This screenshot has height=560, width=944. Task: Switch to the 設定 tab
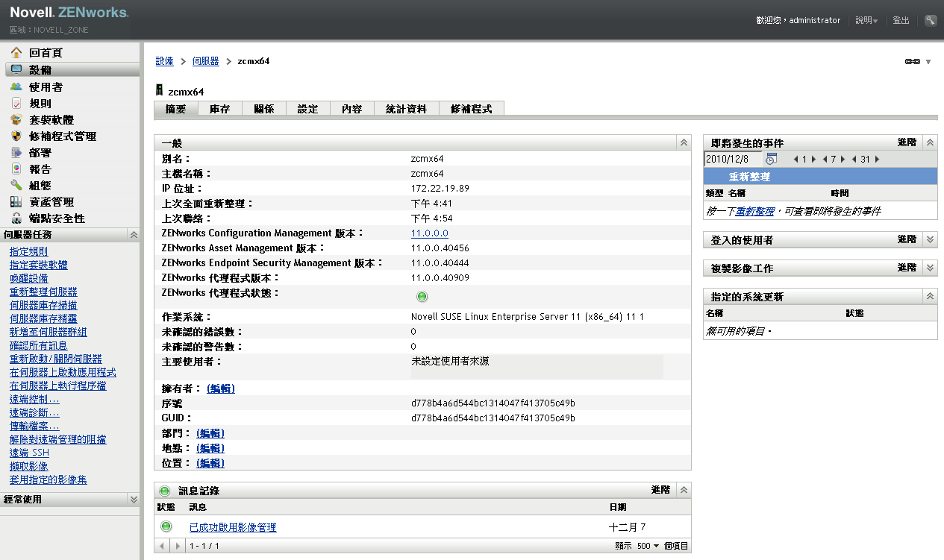308,109
